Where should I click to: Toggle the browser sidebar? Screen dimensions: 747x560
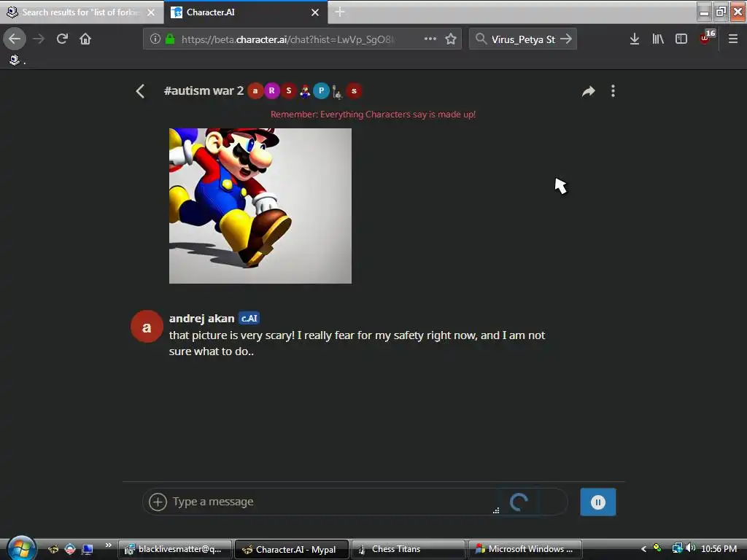tap(681, 39)
